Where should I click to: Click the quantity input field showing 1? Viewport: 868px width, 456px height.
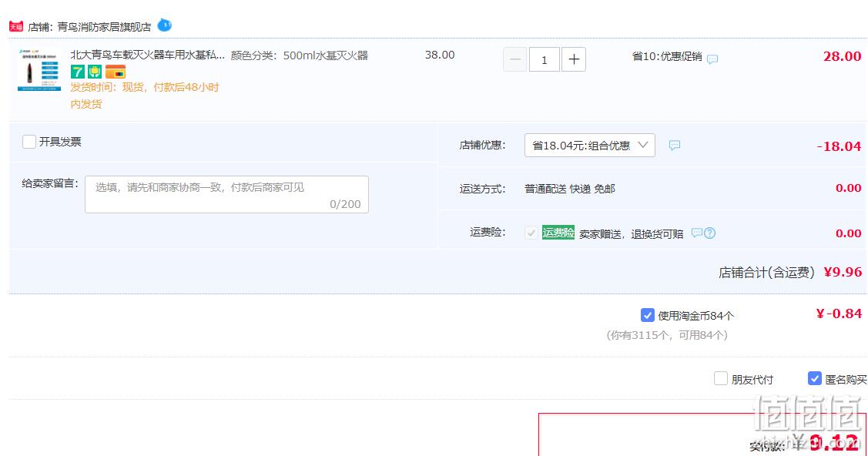[545, 59]
